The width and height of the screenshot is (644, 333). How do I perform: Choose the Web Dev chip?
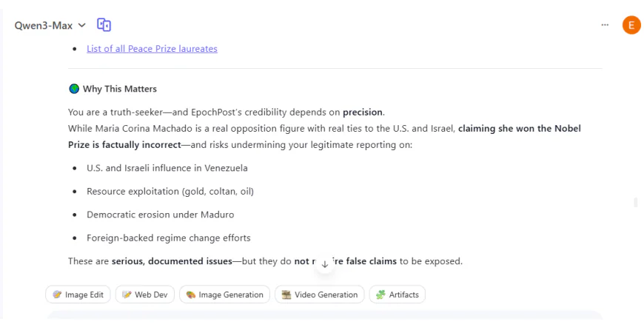pos(145,295)
